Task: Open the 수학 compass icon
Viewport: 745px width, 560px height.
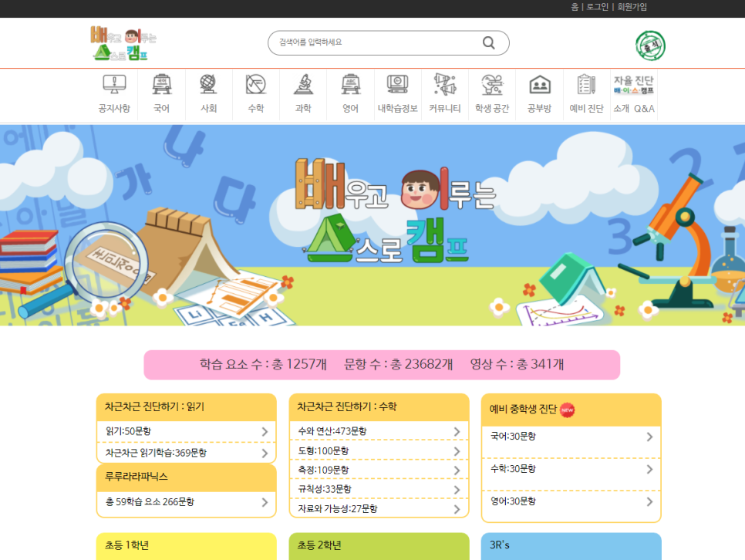Action: pyautogui.click(x=255, y=85)
